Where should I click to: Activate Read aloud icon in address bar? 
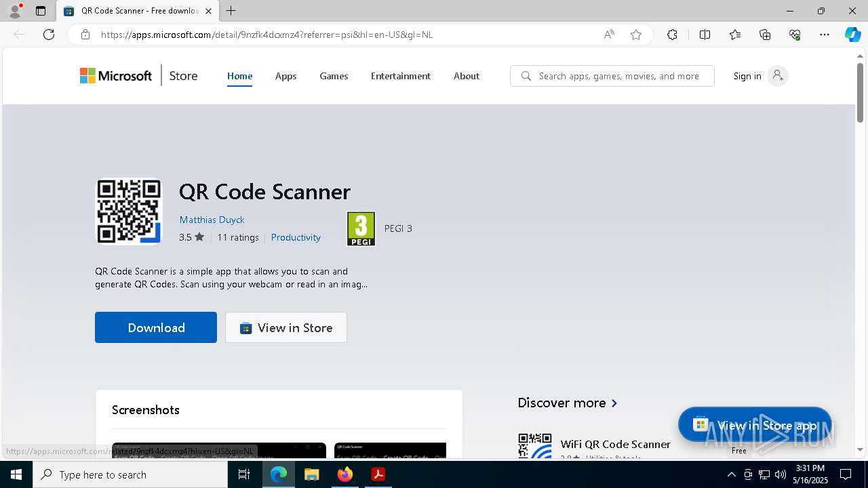pos(609,35)
